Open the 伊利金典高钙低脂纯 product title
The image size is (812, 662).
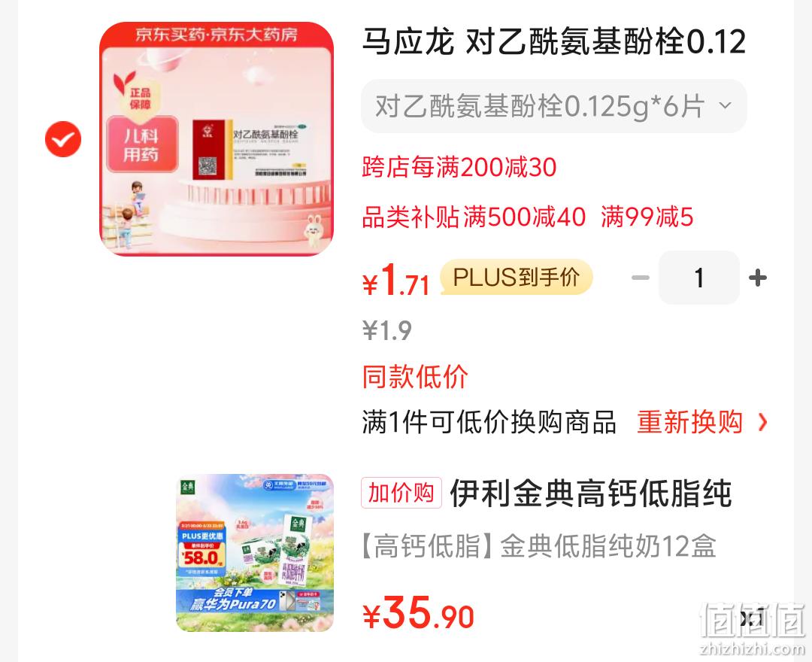pos(590,493)
